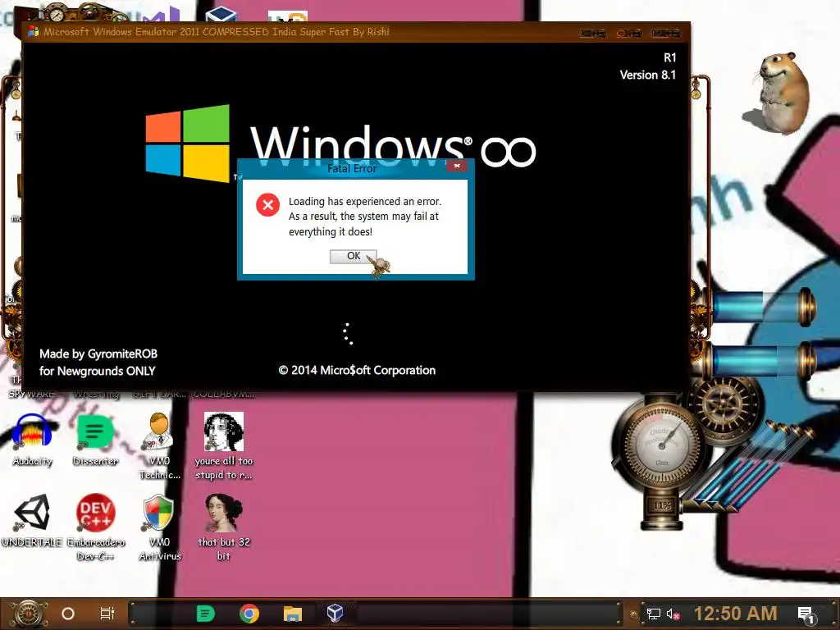
Task: Open the network tray icon
Action: [x=654, y=614]
